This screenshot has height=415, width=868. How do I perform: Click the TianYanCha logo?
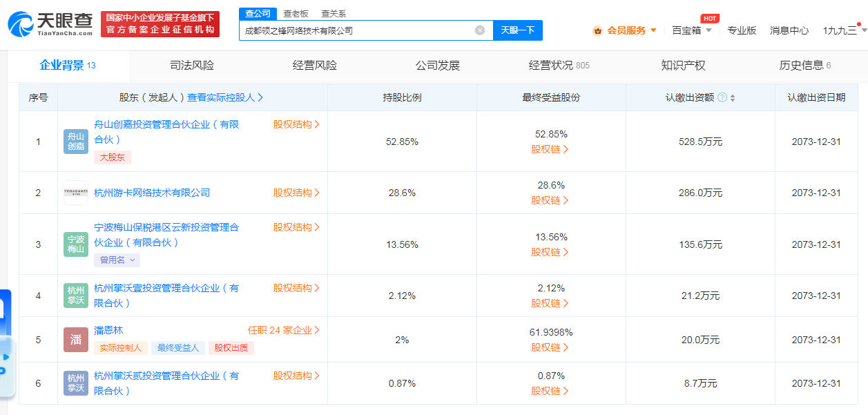(x=50, y=24)
